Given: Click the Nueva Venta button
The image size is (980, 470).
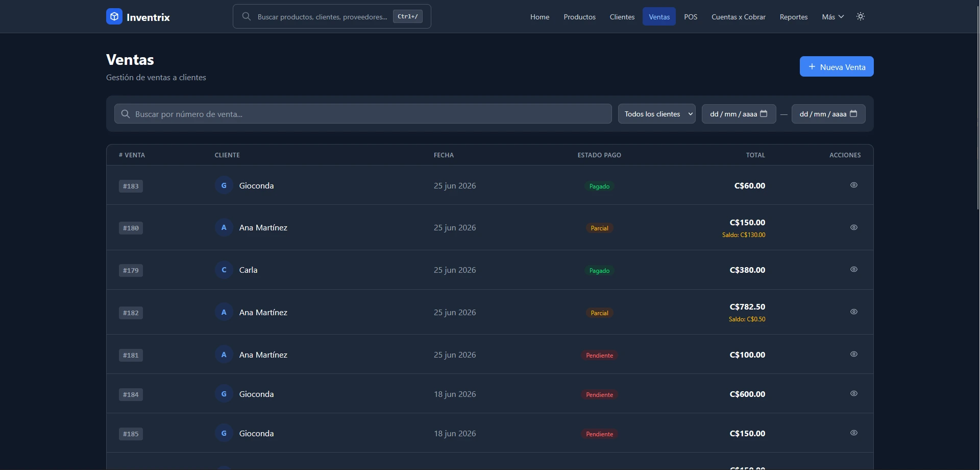Looking at the screenshot, I should [837, 66].
